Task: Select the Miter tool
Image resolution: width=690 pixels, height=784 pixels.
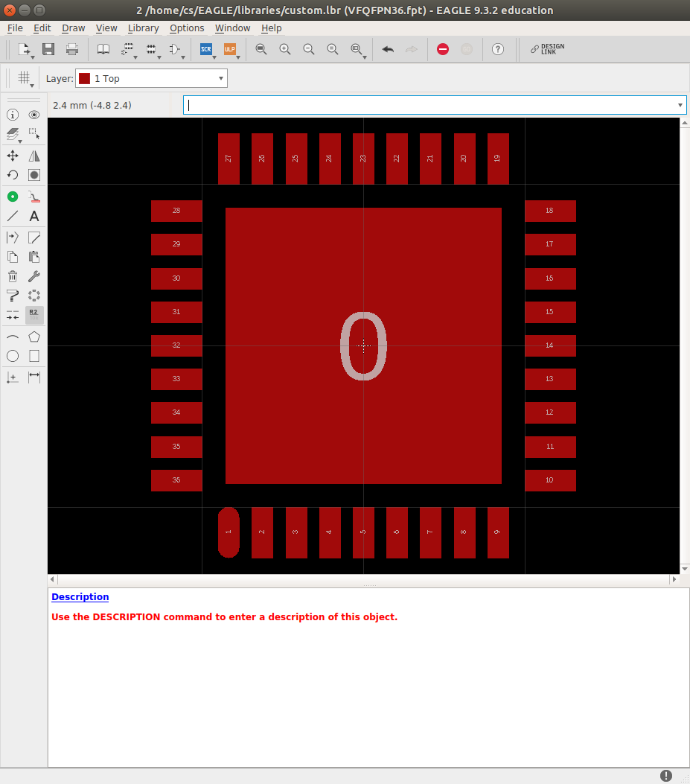Action: pos(34,238)
